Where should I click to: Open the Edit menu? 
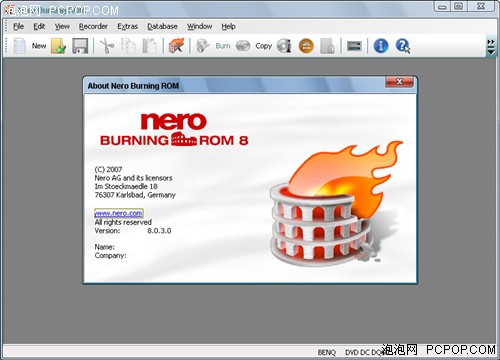39,26
